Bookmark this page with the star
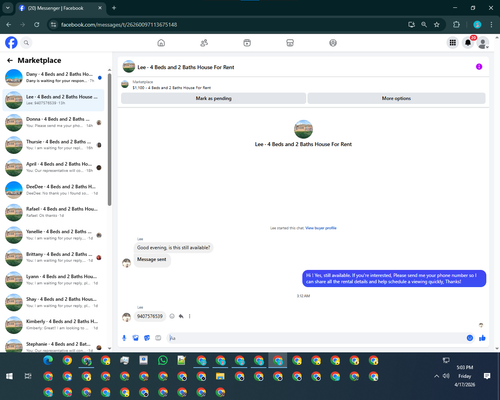 tap(437, 25)
